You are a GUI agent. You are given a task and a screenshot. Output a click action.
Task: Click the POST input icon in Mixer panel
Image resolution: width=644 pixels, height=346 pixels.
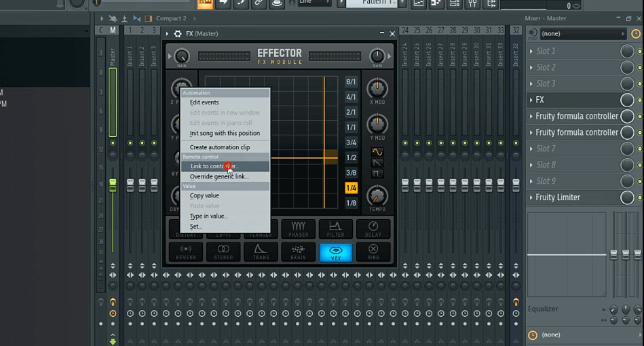pos(533,34)
